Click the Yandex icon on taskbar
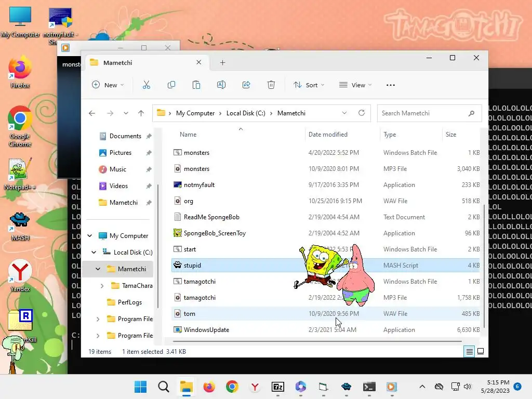Image resolution: width=532 pixels, height=399 pixels. coord(255,387)
